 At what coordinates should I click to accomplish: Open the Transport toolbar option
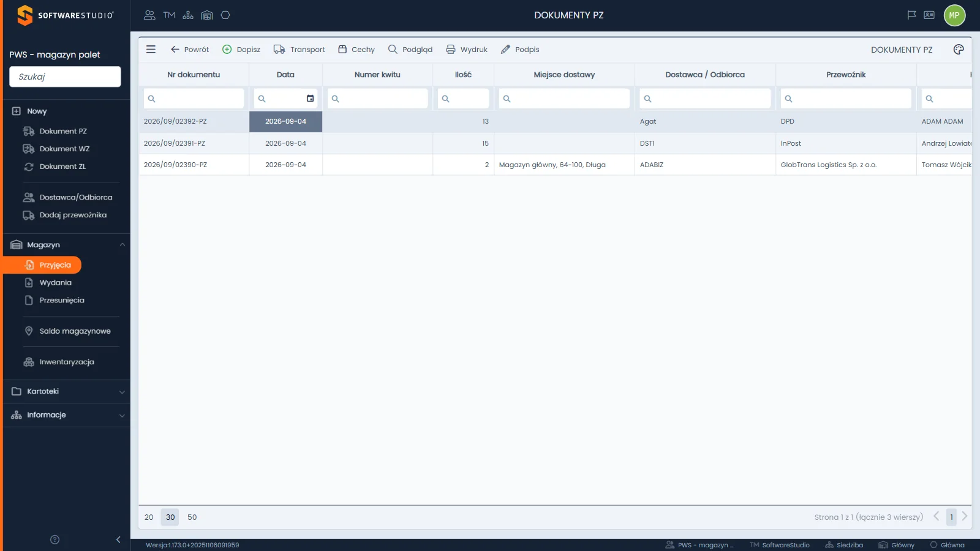click(299, 50)
